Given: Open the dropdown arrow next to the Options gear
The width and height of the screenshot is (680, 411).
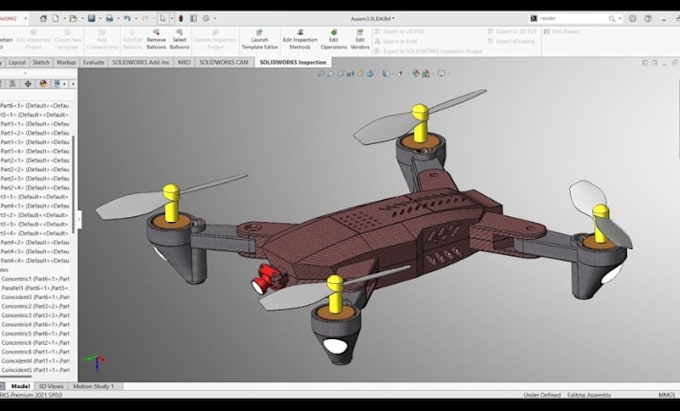Looking at the screenshot, I should pyautogui.click(x=215, y=19).
